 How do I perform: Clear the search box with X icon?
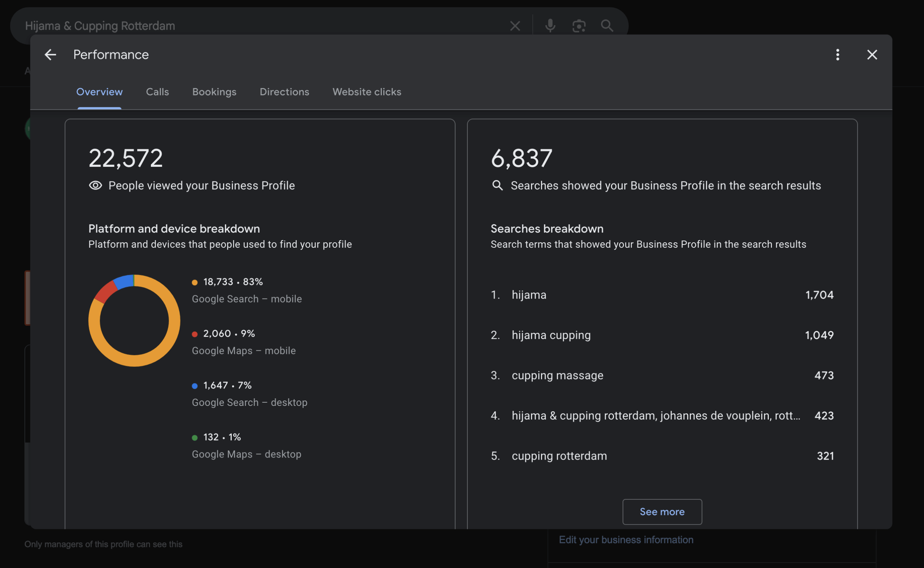point(515,26)
